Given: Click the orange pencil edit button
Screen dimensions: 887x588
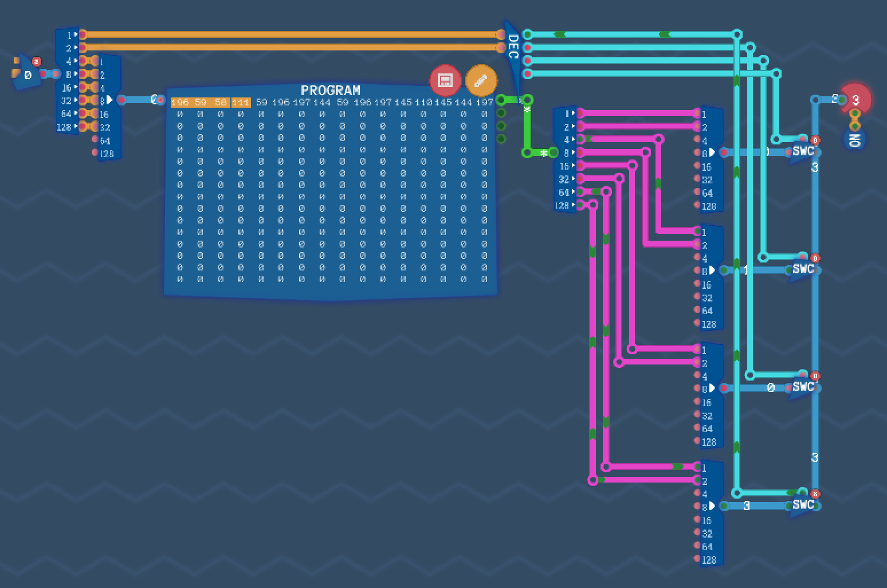Looking at the screenshot, I should pyautogui.click(x=481, y=80).
